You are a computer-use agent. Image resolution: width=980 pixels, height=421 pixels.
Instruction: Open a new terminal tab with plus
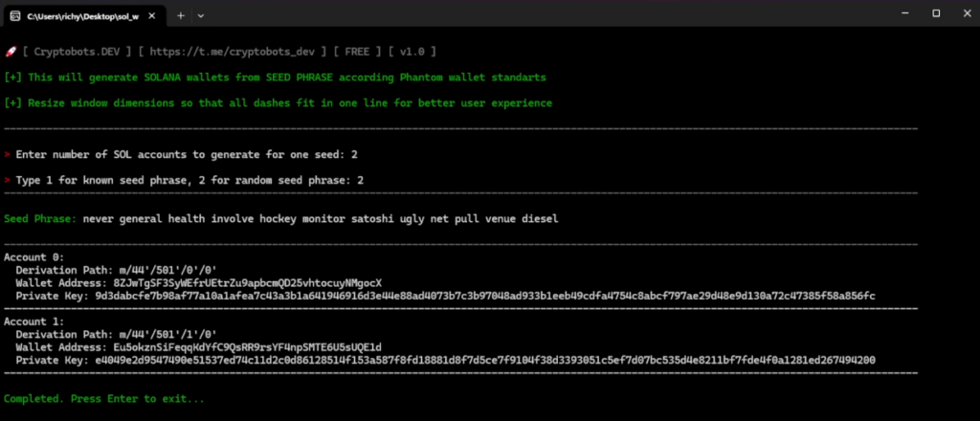(180, 15)
